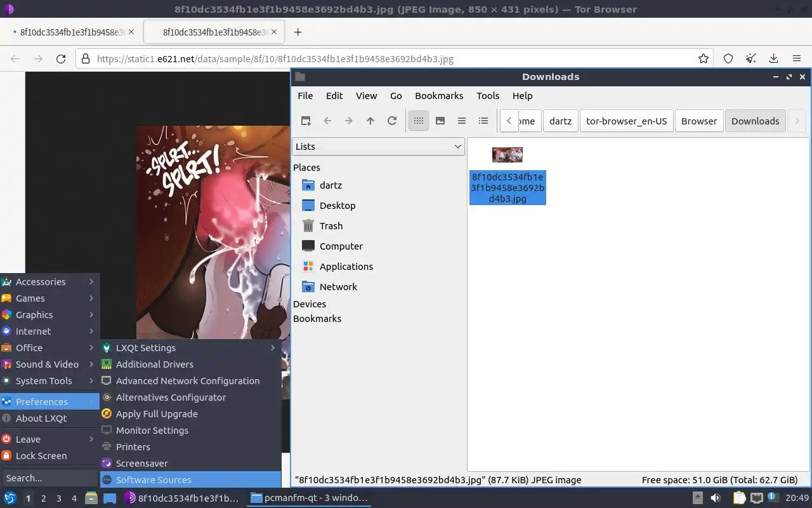Click the start menu Search field
Screen dimensions: 812x508
click(x=49, y=478)
